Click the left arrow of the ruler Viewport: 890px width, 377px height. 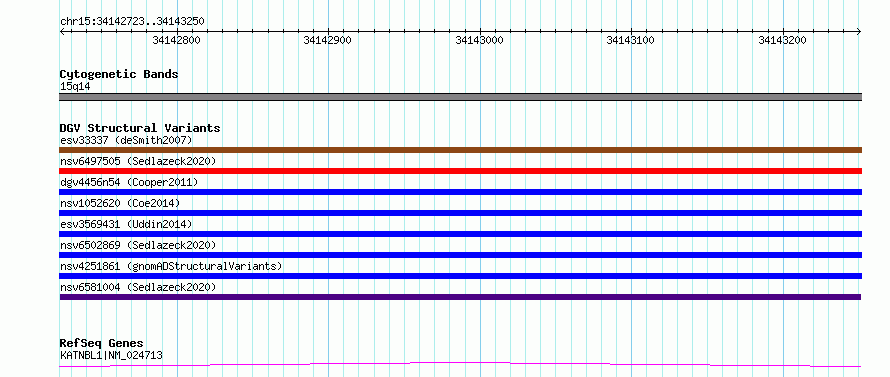(x=62, y=31)
